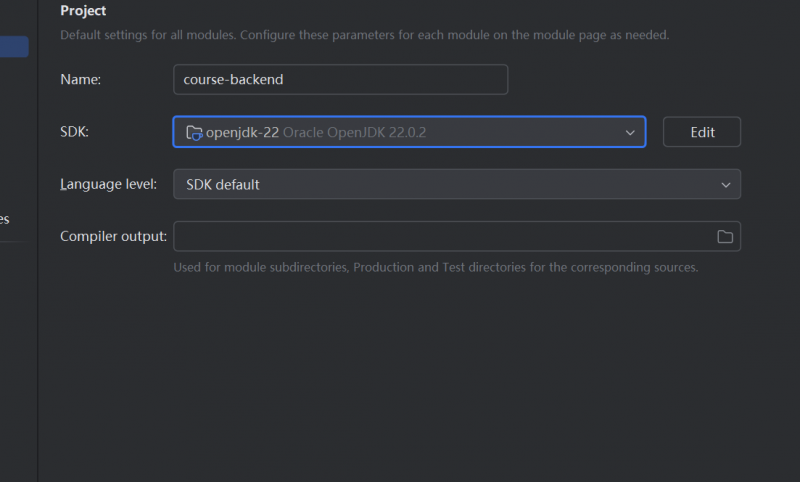Image resolution: width=800 pixels, height=482 pixels.
Task: Click the 'Language level:' label
Action: [x=108, y=185]
